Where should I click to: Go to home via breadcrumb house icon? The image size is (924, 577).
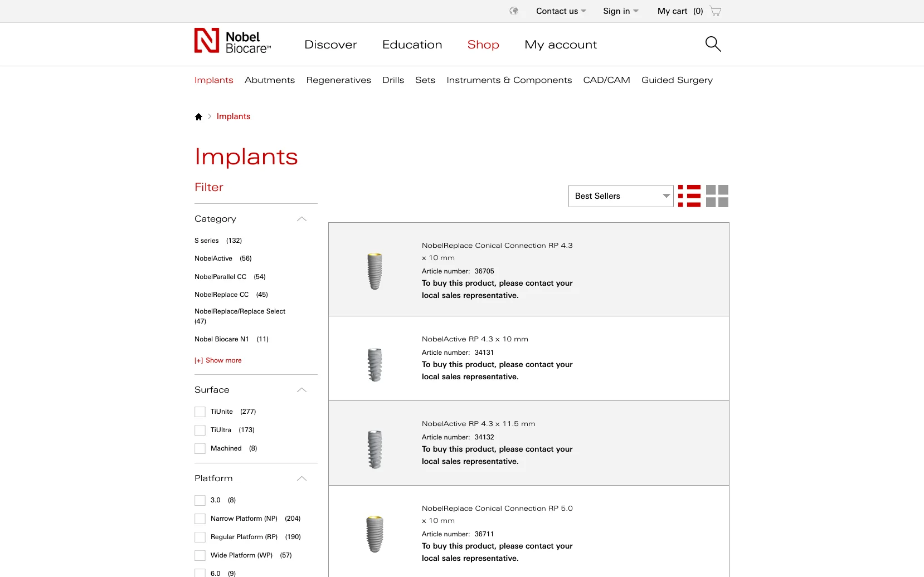coord(198,117)
